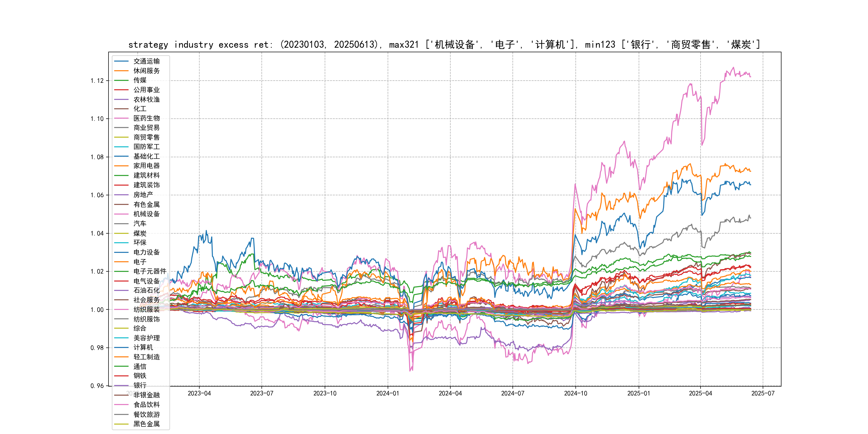Screen dimensions: 868x434
Task: Click the 机械设备 legend label
Action: click(x=146, y=214)
